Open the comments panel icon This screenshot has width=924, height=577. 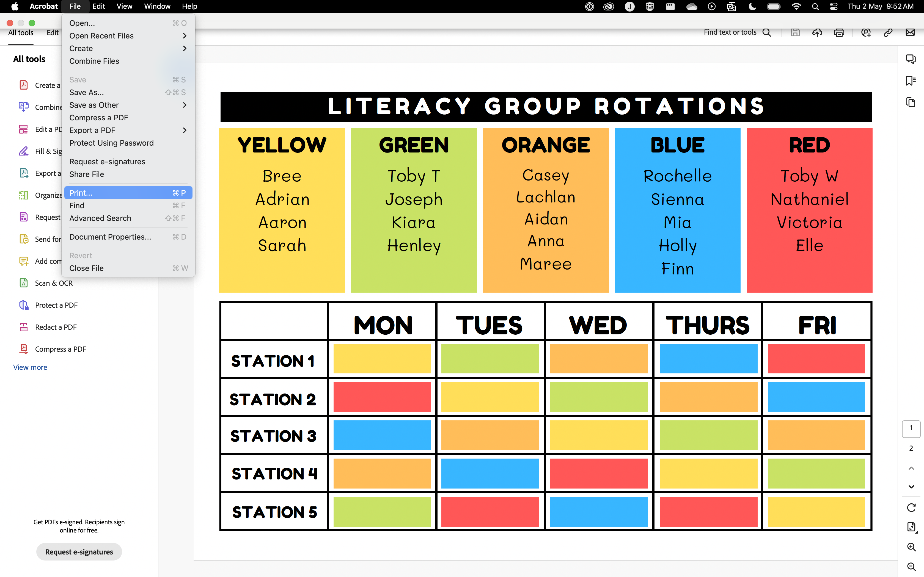point(911,59)
